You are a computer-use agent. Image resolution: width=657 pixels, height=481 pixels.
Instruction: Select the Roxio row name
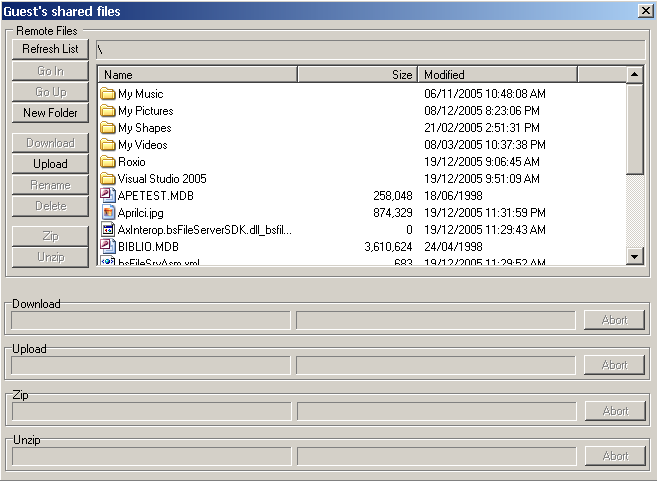click(132, 162)
